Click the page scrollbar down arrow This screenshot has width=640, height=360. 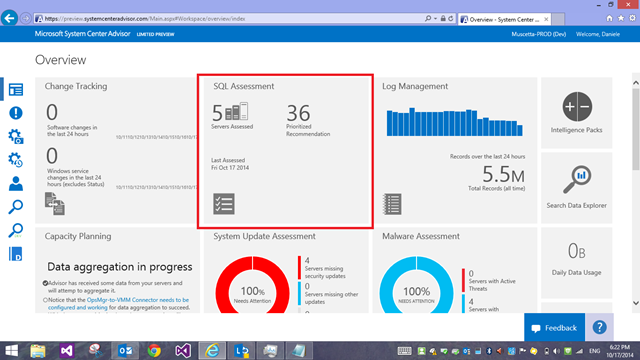636,303
